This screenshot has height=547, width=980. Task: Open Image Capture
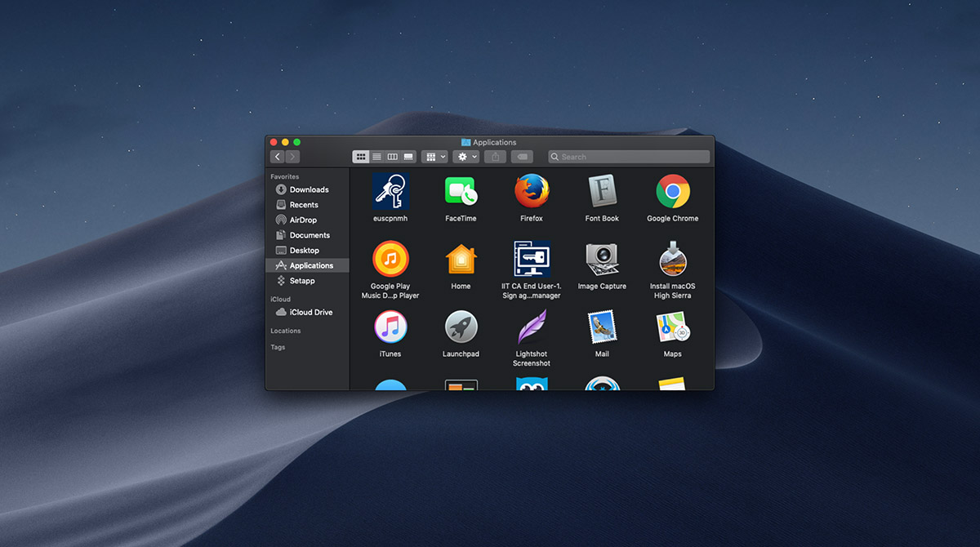[x=602, y=261]
